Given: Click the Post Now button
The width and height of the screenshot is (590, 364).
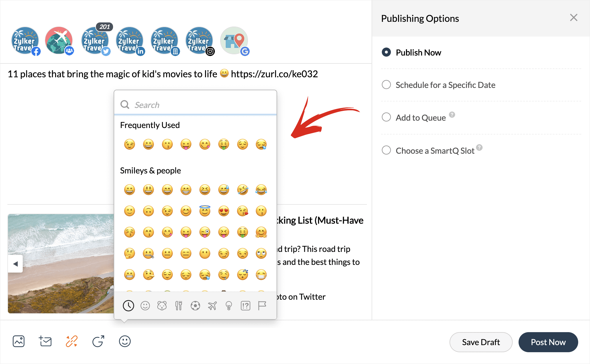Looking at the screenshot, I should click(x=548, y=342).
